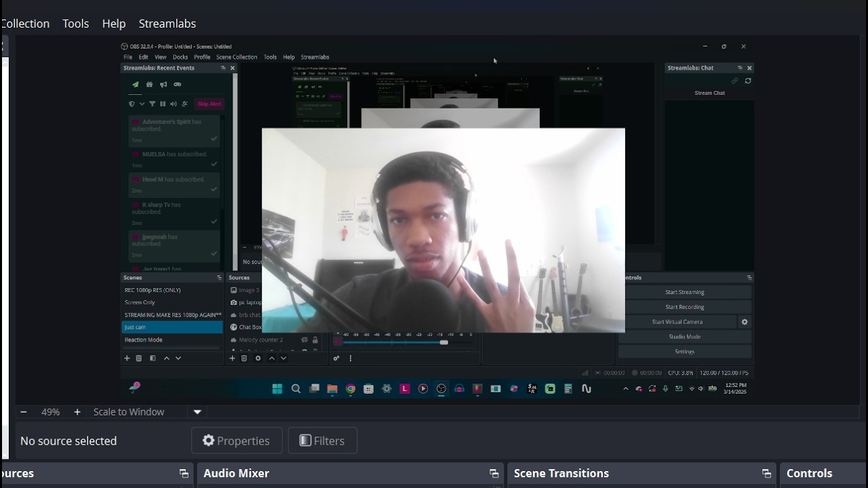This screenshot has height=488, width=868.
Task: Mark Adventurer's Spirit subscription as read with its checkmark
Action: [214, 139]
